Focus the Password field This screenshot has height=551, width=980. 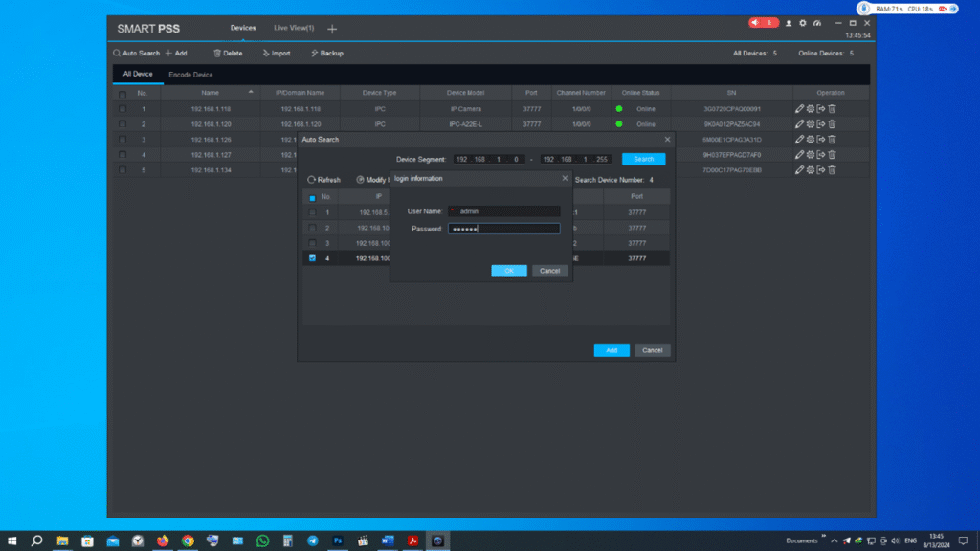(503, 229)
